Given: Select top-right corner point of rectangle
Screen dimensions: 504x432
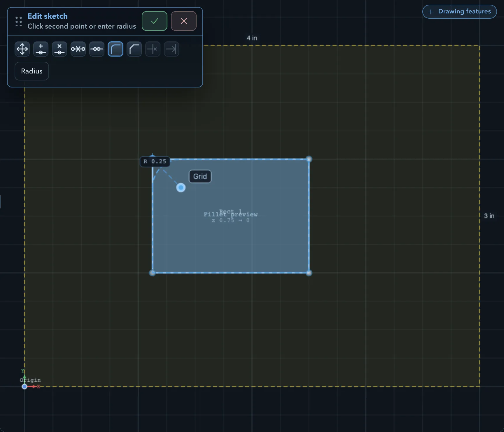Looking at the screenshot, I should click(309, 159).
